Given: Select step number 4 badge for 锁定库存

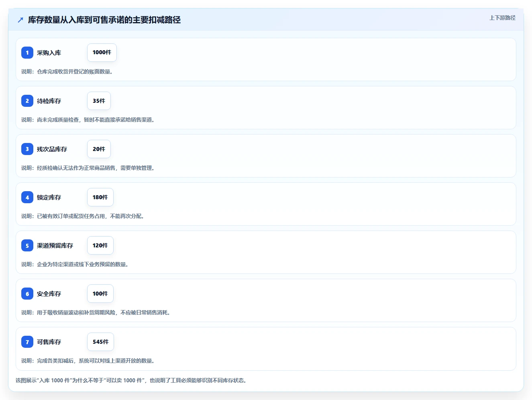Looking at the screenshot, I should pyautogui.click(x=27, y=197).
